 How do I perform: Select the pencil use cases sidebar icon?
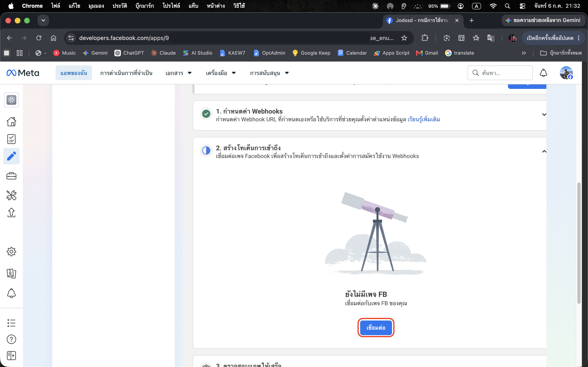(x=11, y=156)
